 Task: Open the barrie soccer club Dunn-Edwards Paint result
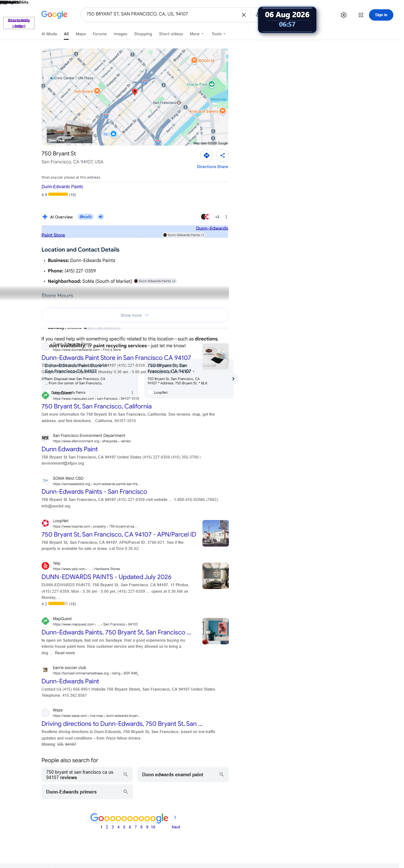70,681
